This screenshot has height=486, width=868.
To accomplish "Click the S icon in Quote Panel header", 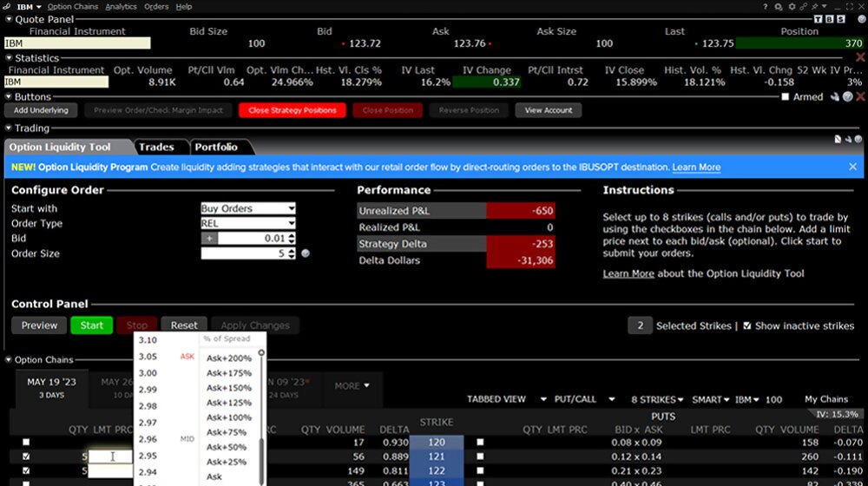I will tap(841, 19).
